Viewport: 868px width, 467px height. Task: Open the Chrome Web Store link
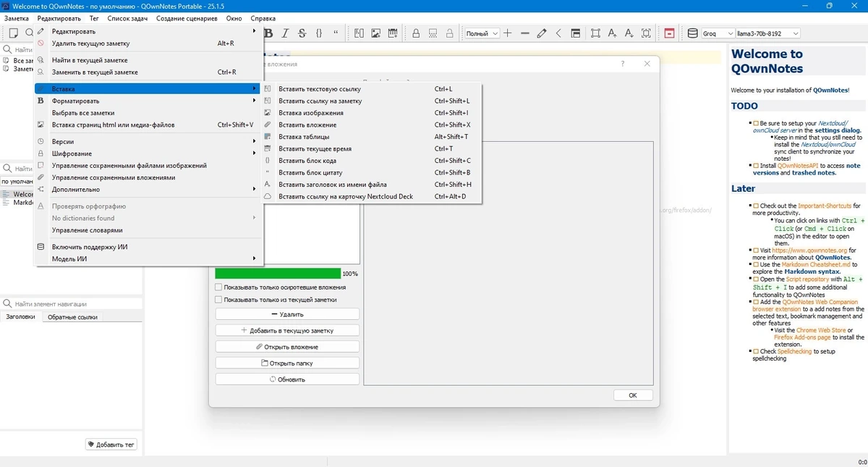coord(821,330)
